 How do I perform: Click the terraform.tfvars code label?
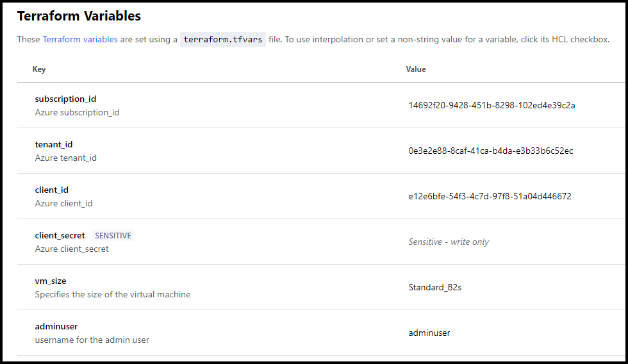click(x=223, y=40)
